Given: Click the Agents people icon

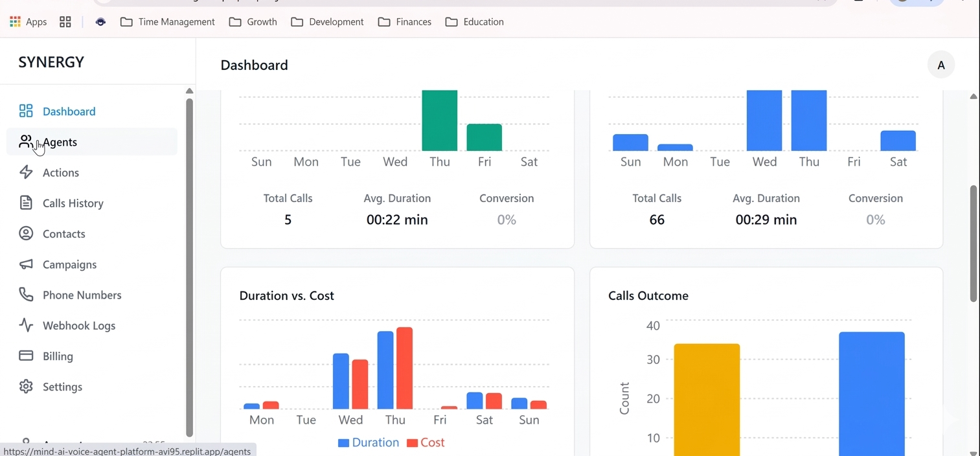Looking at the screenshot, I should click(26, 142).
